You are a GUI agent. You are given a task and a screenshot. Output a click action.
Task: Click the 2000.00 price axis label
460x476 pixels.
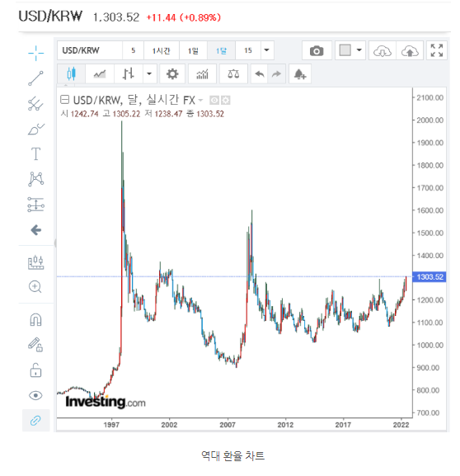430,120
